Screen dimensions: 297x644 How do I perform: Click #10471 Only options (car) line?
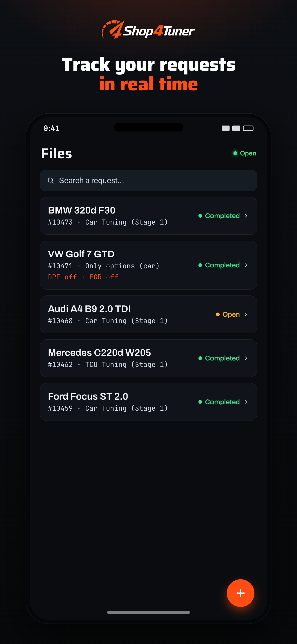tap(104, 266)
